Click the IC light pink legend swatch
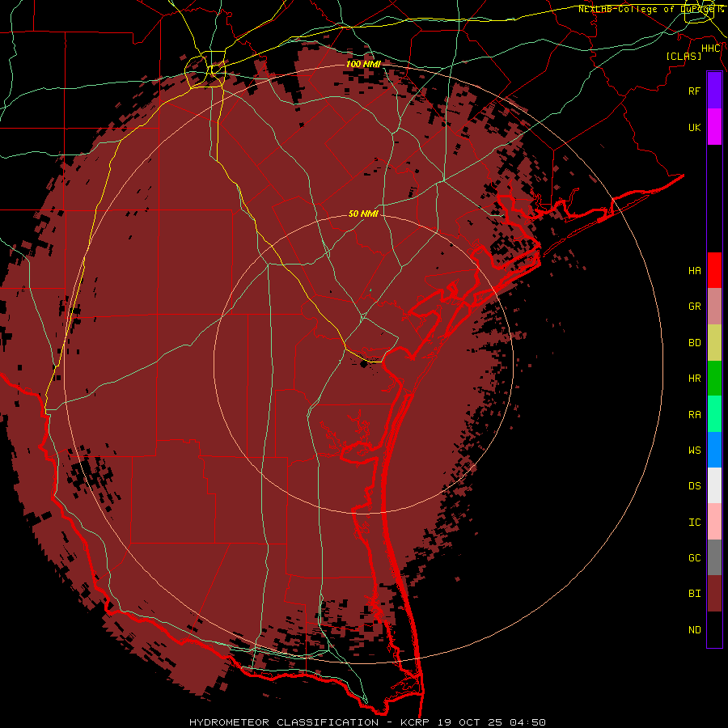The image size is (728, 728). tap(714, 522)
